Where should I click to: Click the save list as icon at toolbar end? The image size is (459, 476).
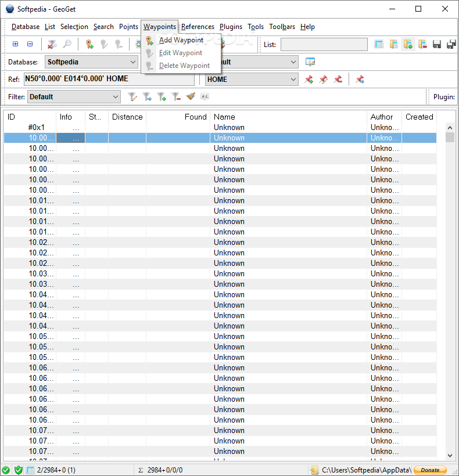(451, 44)
